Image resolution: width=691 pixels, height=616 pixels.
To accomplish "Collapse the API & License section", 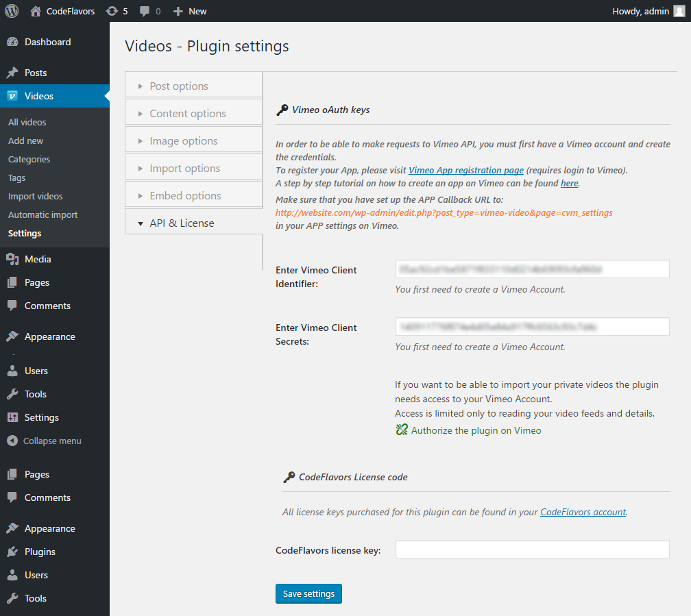I will point(193,223).
